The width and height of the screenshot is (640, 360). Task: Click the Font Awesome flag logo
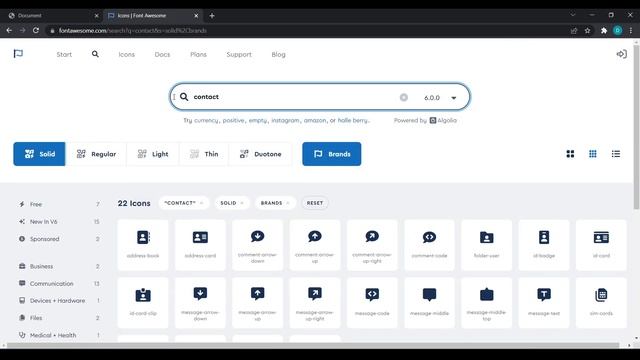(x=18, y=54)
